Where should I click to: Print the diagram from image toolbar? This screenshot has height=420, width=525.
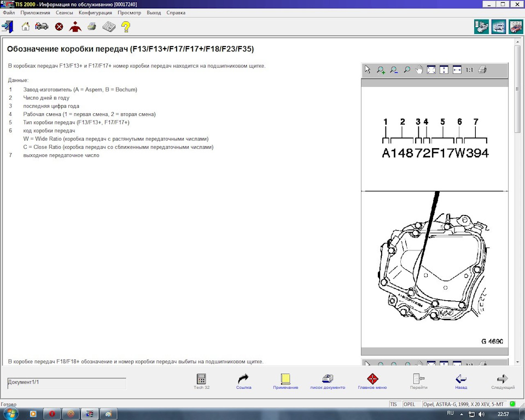pos(482,70)
